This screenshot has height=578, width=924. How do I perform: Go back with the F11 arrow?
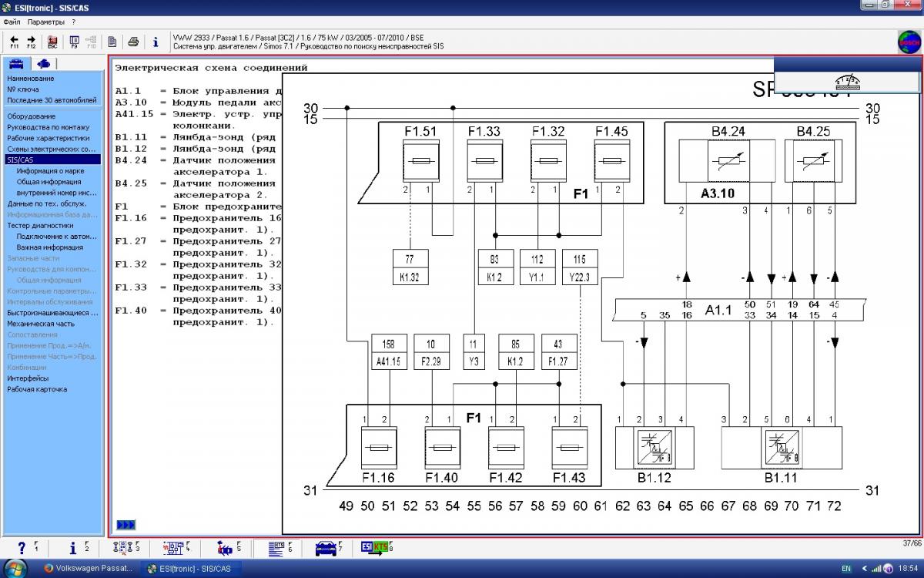(14, 42)
